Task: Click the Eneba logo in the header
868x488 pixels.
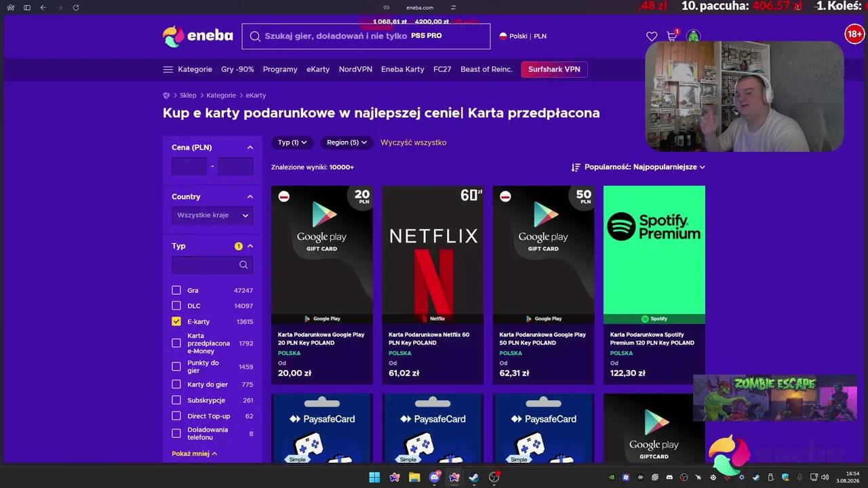Action: click(198, 36)
